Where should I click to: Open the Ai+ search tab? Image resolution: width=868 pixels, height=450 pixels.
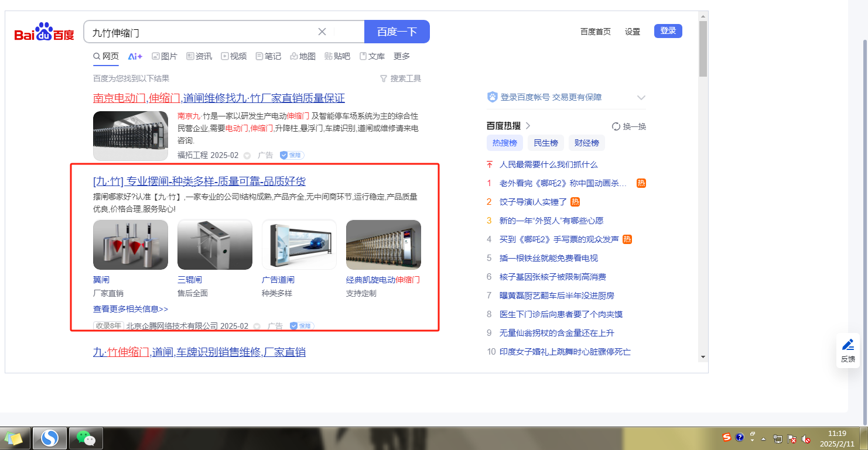pos(135,56)
